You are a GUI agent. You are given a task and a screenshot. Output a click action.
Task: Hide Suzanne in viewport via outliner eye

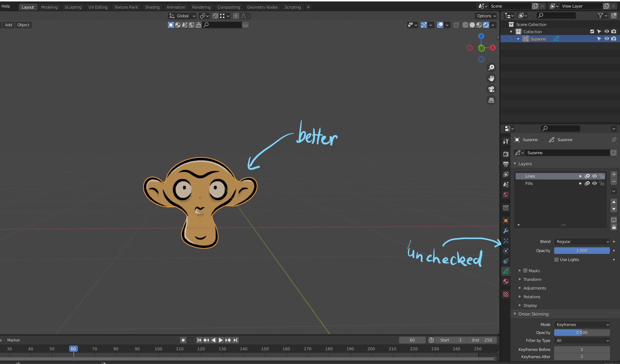click(607, 39)
